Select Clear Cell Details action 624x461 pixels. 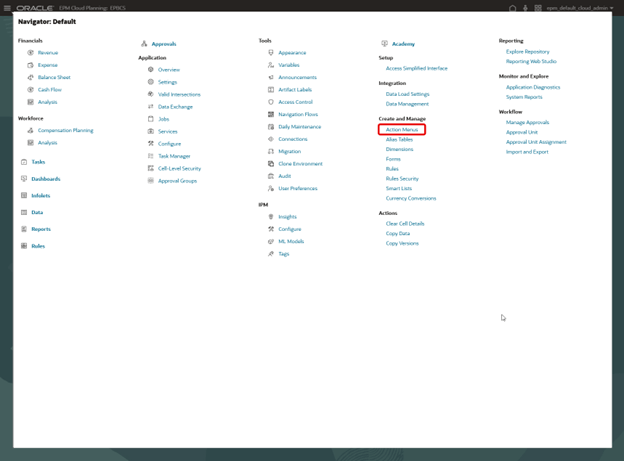pyautogui.click(x=405, y=224)
